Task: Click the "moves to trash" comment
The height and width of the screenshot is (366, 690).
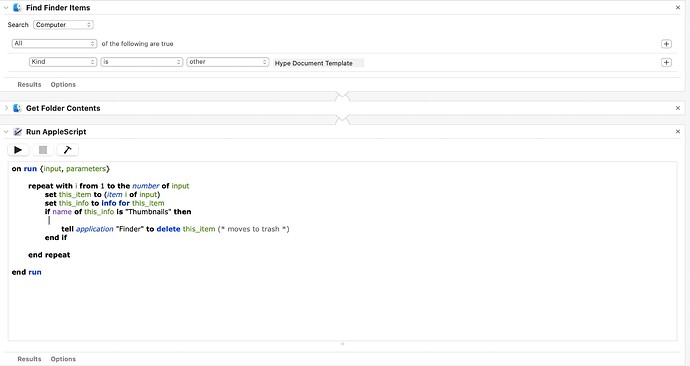Action: point(253,229)
